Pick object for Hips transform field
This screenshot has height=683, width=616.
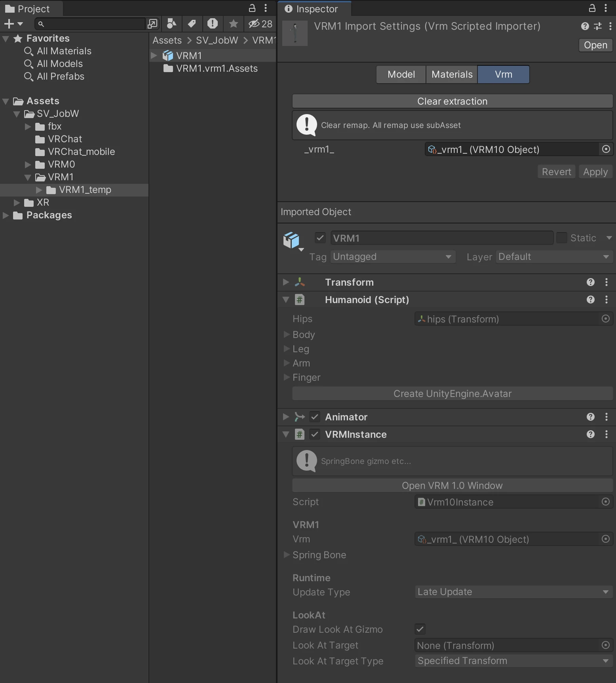[605, 319]
